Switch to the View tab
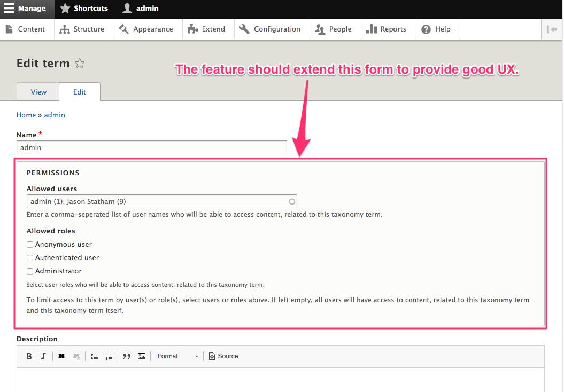564x392 pixels. point(37,91)
